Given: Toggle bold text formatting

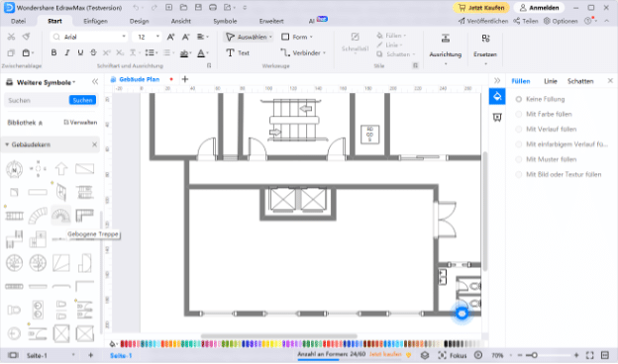Looking at the screenshot, I should pos(54,52).
